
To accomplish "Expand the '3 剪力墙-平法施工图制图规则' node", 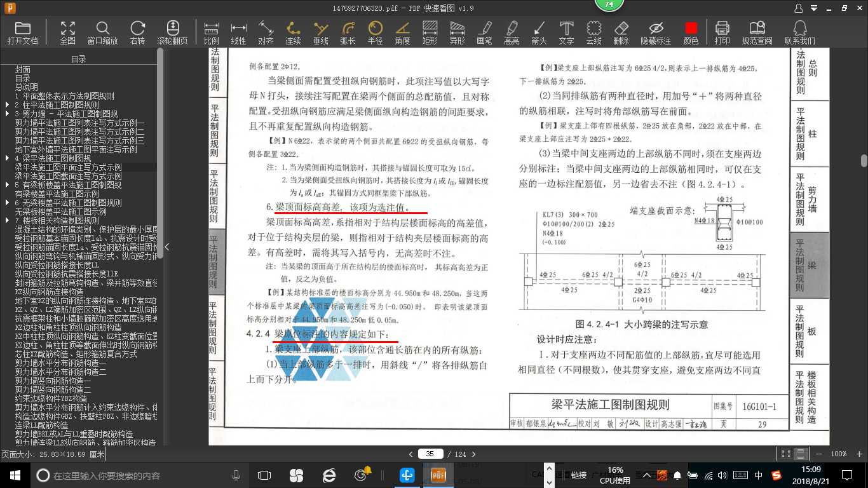I will pos(7,114).
